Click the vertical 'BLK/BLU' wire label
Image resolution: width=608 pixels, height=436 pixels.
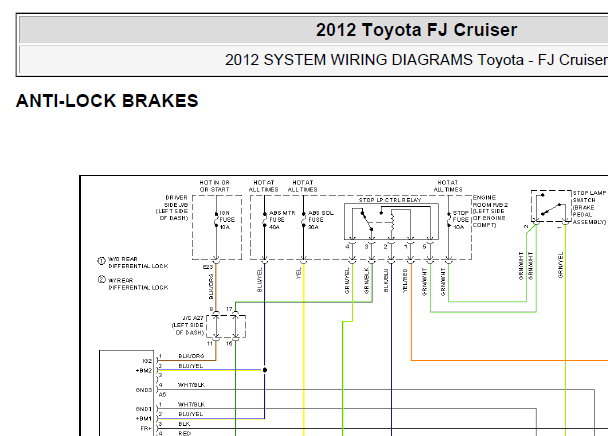[386, 280]
